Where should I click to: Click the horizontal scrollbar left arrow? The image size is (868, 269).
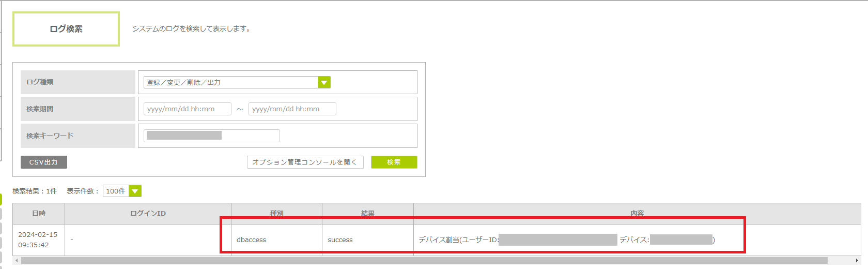point(17,261)
